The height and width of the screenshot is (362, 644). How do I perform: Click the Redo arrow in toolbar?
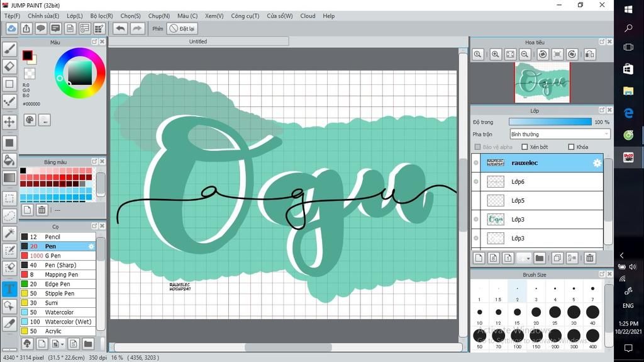[x=137, y=28]
